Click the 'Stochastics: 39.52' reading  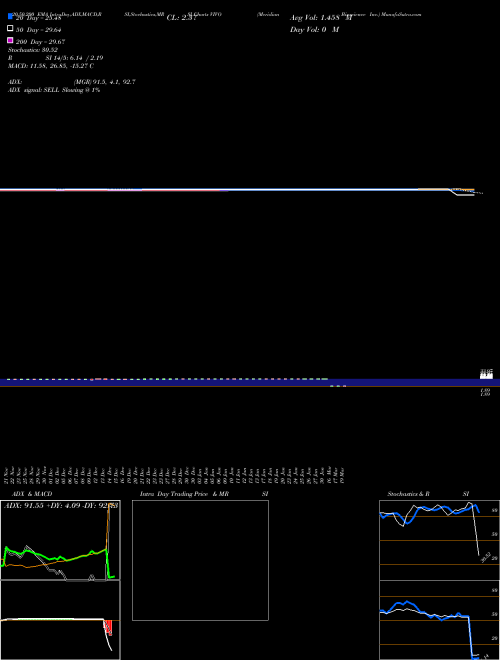tap(33, 50)
